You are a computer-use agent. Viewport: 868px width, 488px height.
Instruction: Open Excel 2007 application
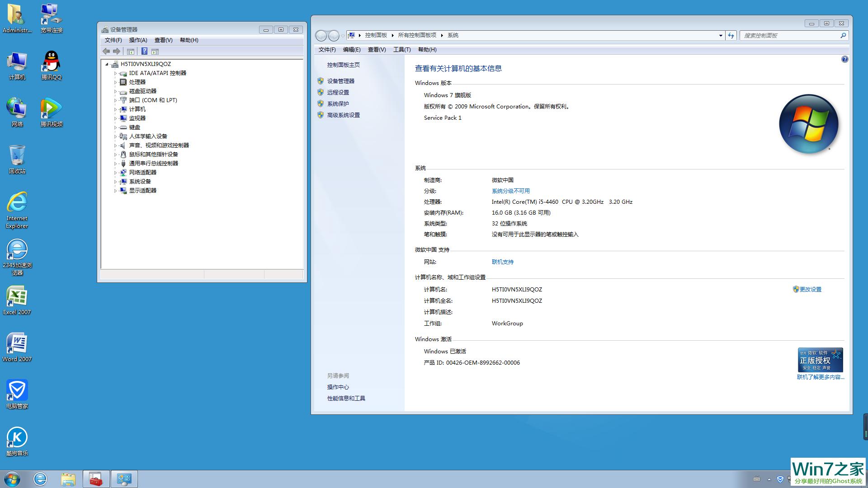pyautogui.click(x=17, y=298)
